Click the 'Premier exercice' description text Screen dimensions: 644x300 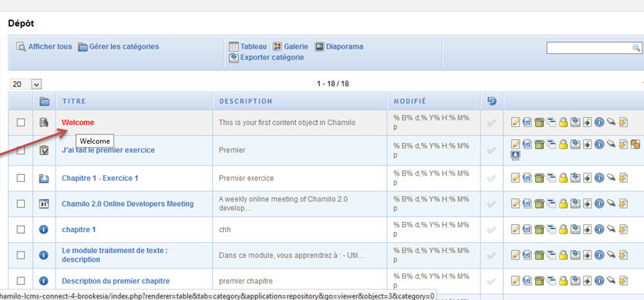pyautogui.click(x=246, y=178)
